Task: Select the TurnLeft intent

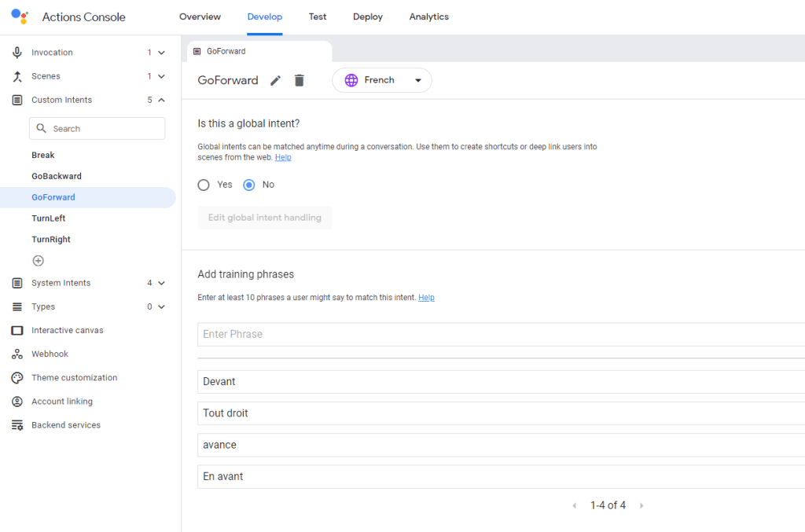Action: (49, 218)
